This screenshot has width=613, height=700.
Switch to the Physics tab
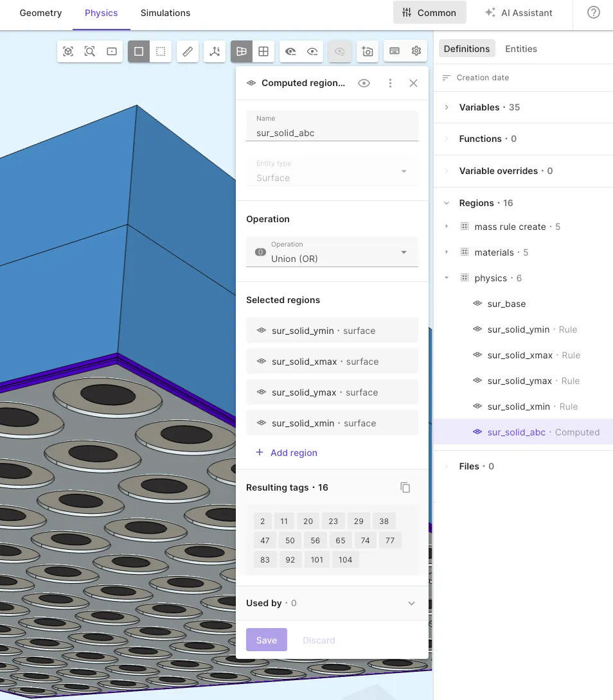point(102,13)
